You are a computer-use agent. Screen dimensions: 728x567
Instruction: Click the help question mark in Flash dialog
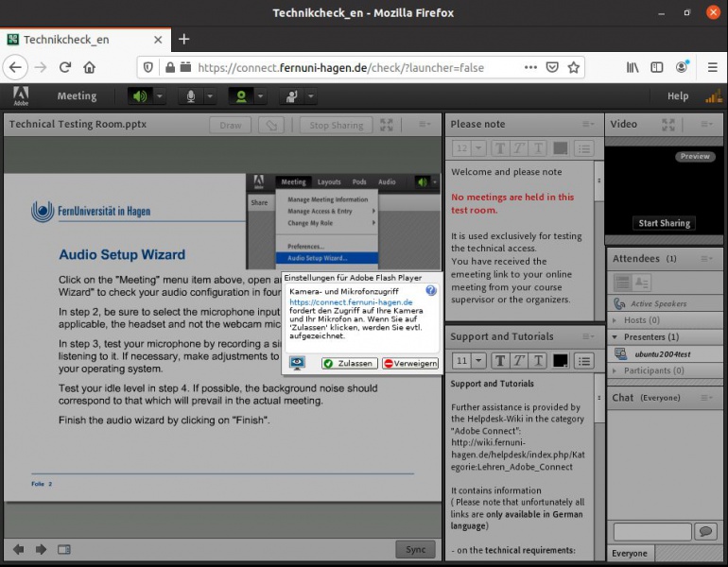431,290
